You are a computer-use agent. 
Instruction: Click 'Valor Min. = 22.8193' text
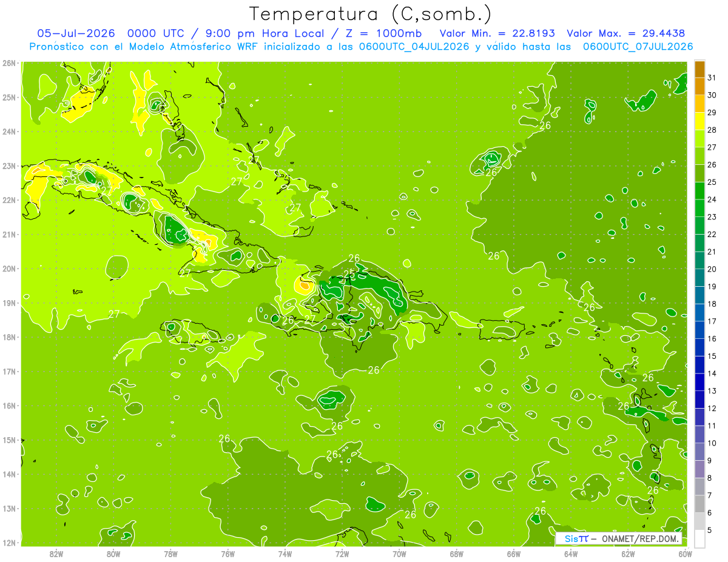[x=497, y=33]
